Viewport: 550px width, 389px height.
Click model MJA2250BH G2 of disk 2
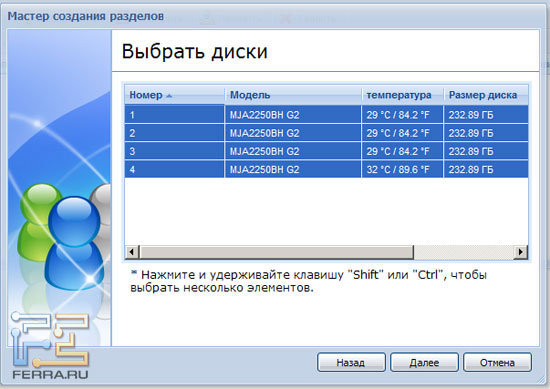(264, 133)
